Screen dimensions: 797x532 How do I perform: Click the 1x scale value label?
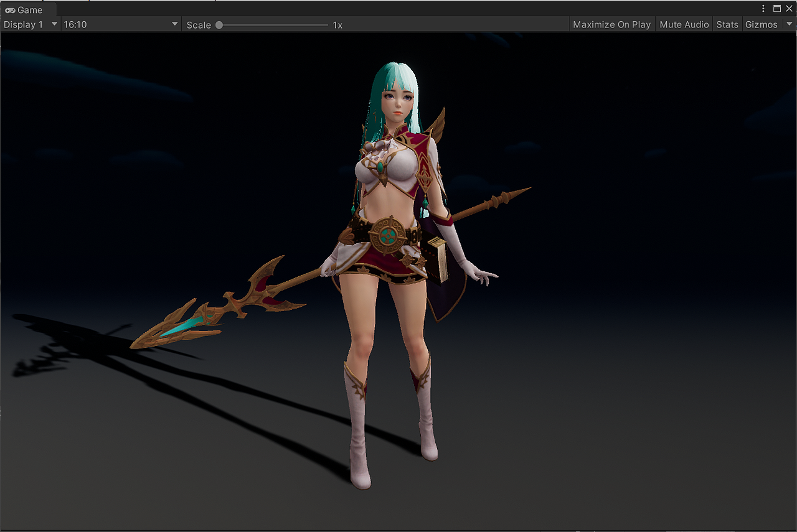(337, 25)
